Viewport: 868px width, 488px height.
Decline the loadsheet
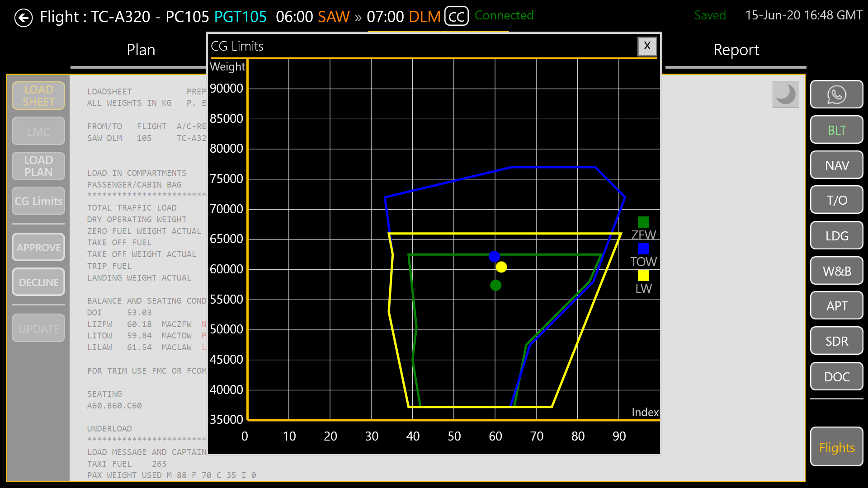[x=38, y=282]
